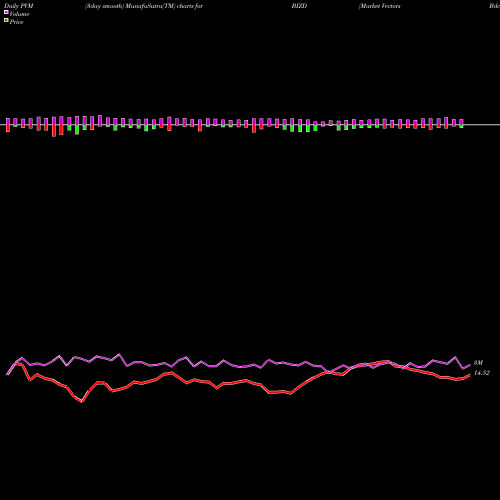Click the 'BIZD' ticker symbol text
The height and width of the screenshot is (500, 500).
[299, 6]
